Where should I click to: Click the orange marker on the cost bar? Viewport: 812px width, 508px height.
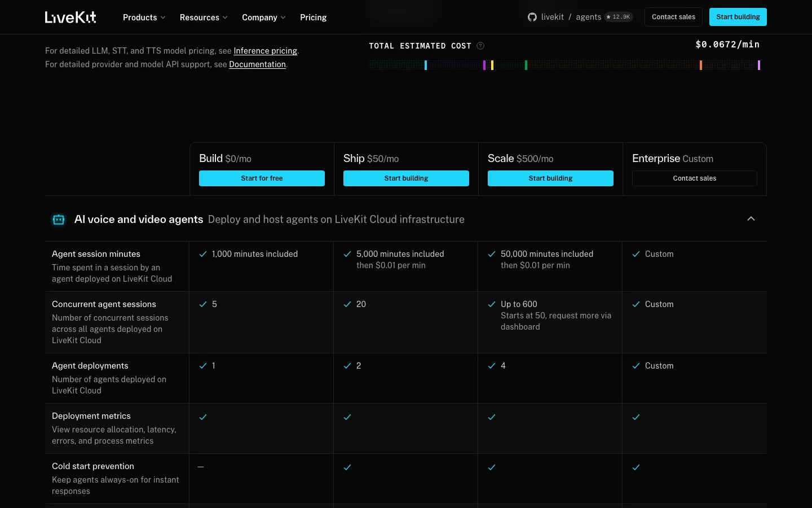tap(701, 65)
